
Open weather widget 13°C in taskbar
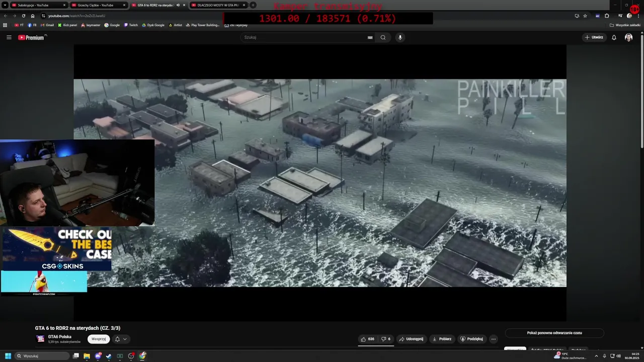tap(570, 356)
